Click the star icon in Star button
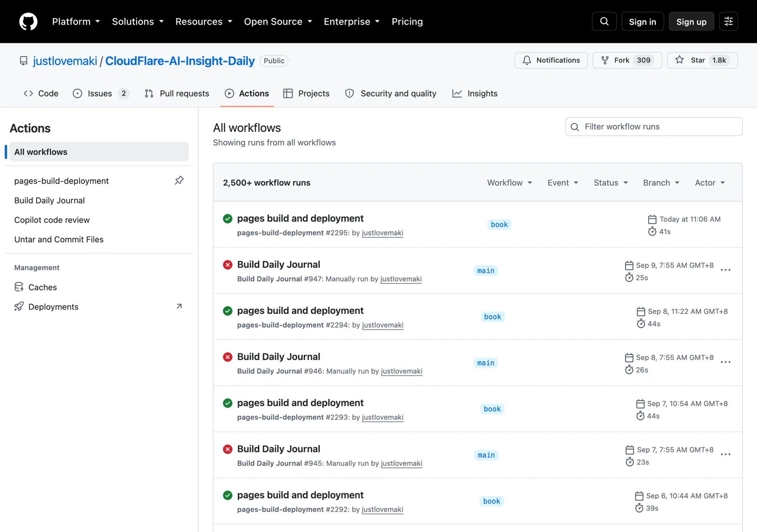This screenshot has width=757, height=532. (x=679, y=60)
